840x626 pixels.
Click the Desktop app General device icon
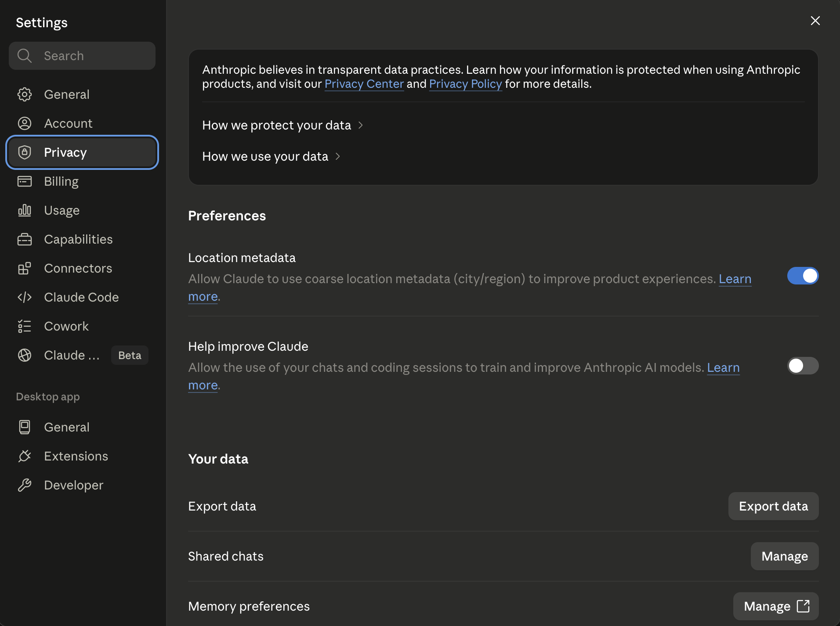click(25, 427)
